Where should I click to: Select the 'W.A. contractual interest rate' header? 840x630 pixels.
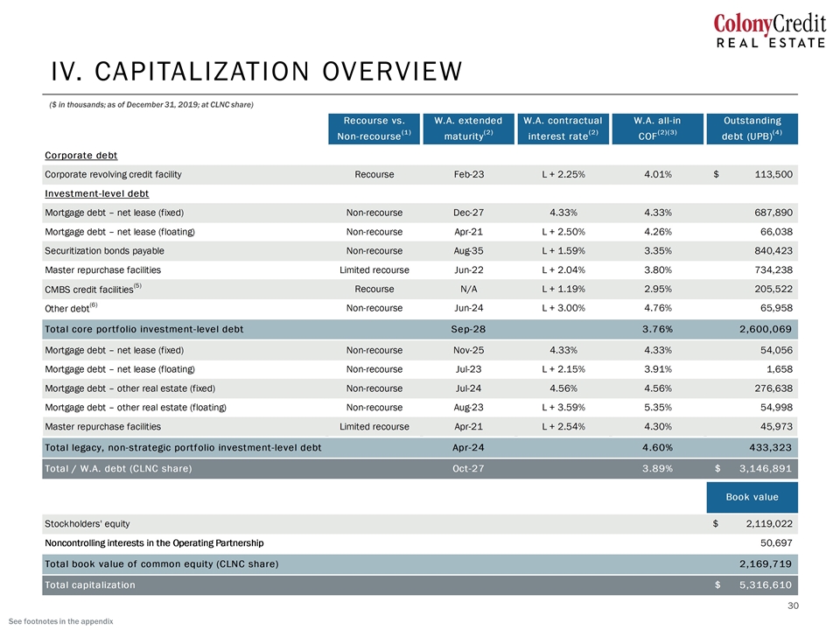[563, 129]
